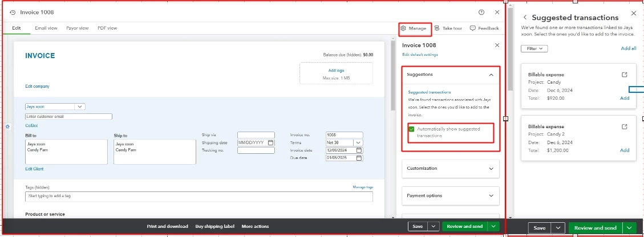Open the customer name dropdown

tap(80, 107)
